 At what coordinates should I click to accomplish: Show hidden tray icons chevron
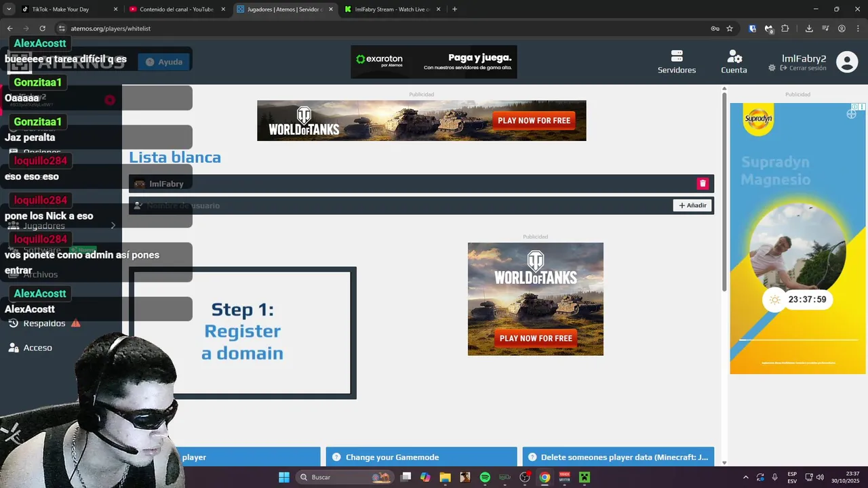tap(746, 477)
